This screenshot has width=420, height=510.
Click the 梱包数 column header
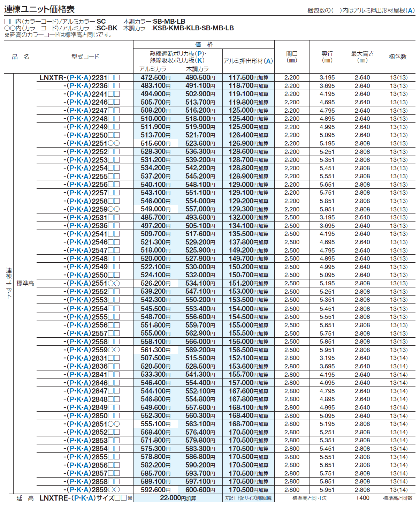[x=398, y=57]
